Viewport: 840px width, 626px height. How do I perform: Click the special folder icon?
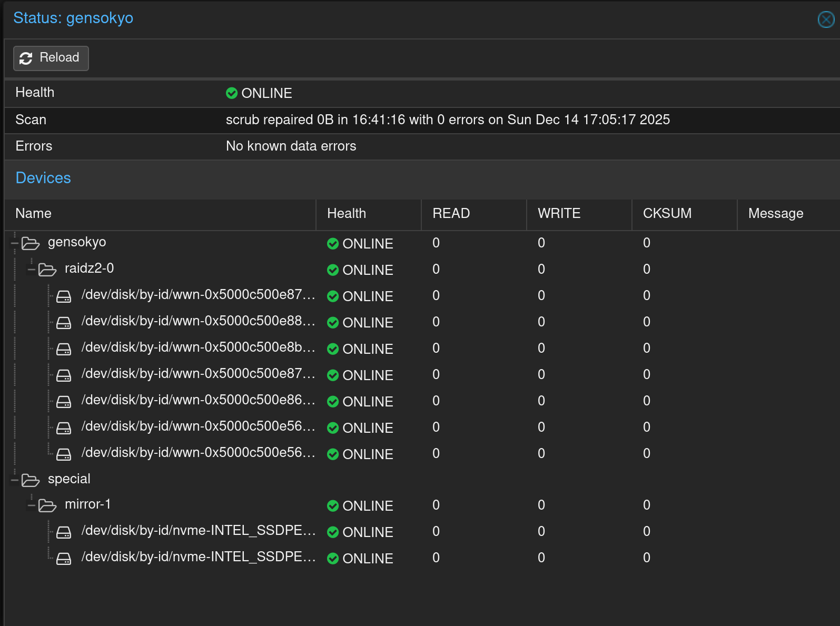tap(31, 480)
